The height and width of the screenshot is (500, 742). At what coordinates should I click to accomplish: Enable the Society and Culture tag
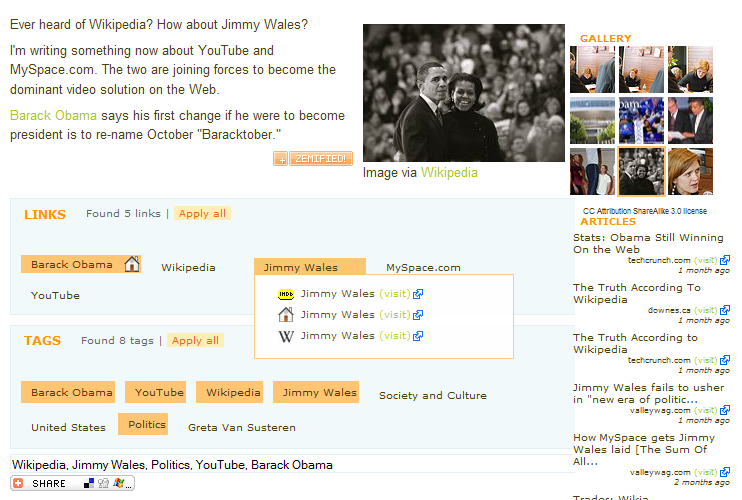coord(432,396)
